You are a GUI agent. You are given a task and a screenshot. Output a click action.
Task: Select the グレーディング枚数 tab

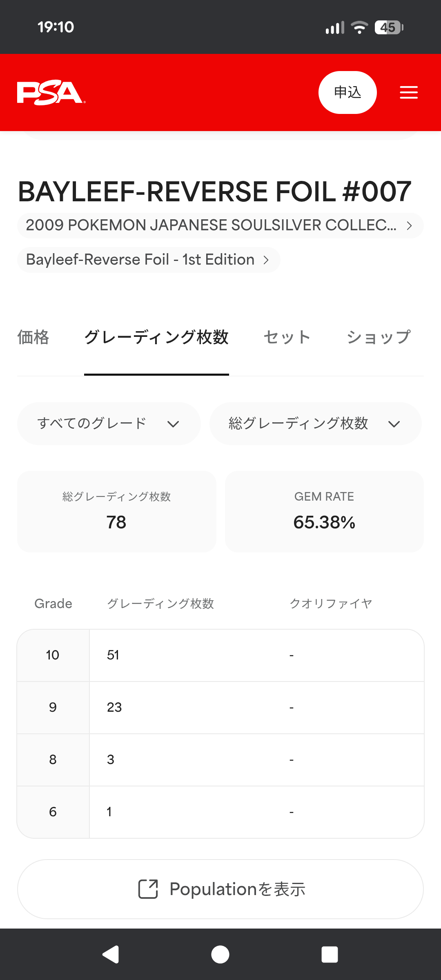(156, 337)
